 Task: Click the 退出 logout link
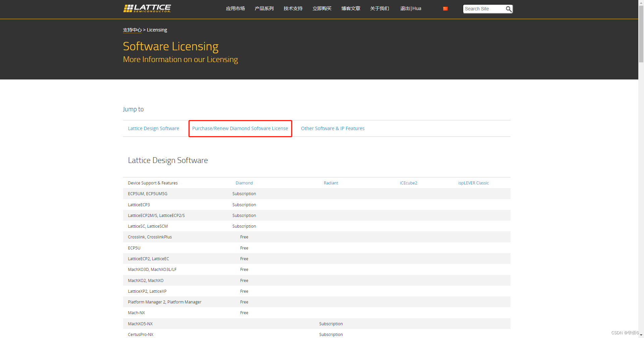tap(405, 9)
